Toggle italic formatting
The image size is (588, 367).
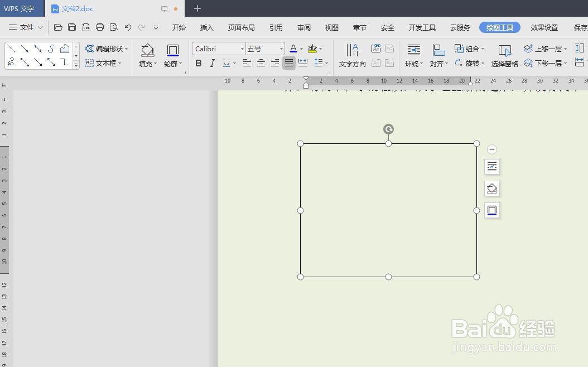[x=212, y=64]
